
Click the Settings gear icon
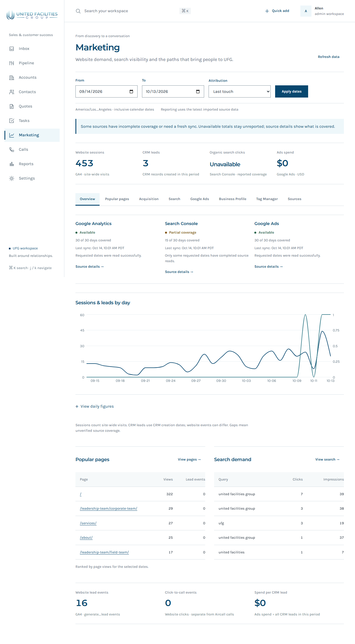point(12,178)
